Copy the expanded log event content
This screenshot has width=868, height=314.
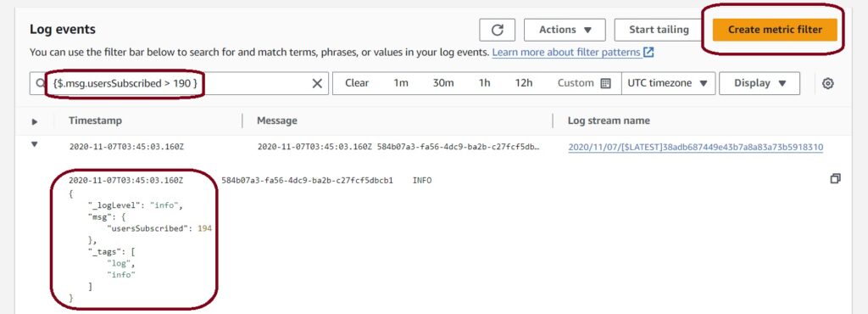(x=835, y=178)
